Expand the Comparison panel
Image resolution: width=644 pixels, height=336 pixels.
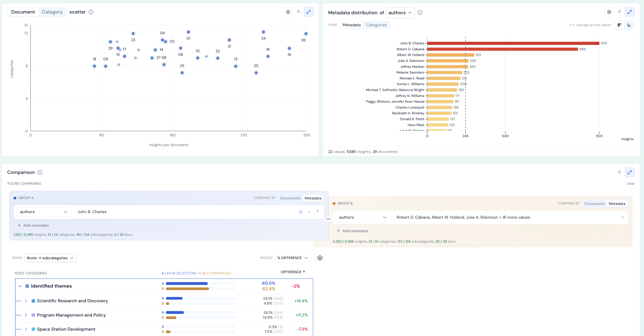click(630, 172)
